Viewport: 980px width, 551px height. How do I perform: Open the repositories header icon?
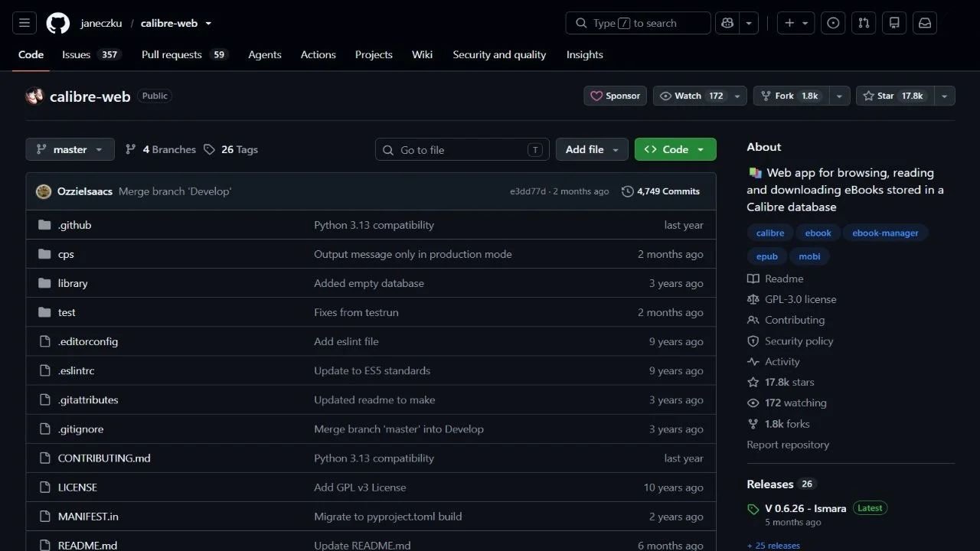point(894,23)
